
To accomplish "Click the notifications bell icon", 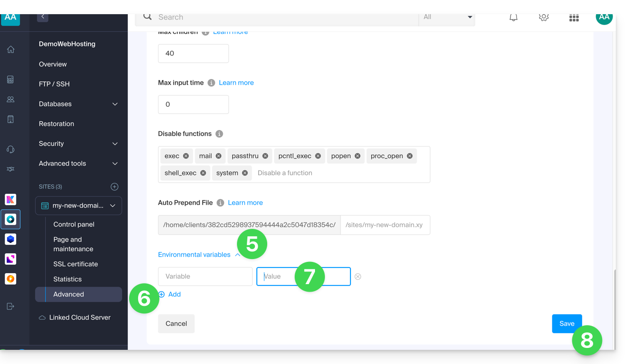I will 513,17.
